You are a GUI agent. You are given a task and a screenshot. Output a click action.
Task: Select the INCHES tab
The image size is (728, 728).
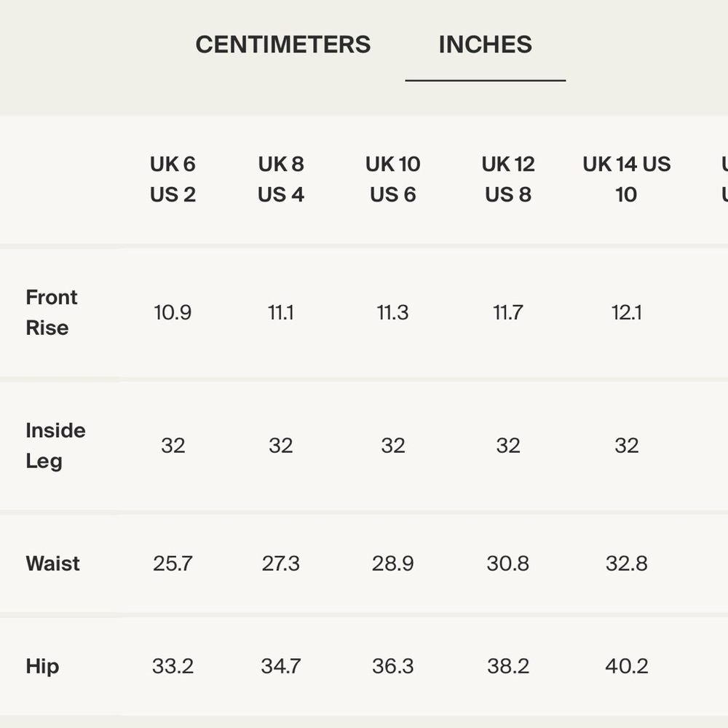coord(485,44)
